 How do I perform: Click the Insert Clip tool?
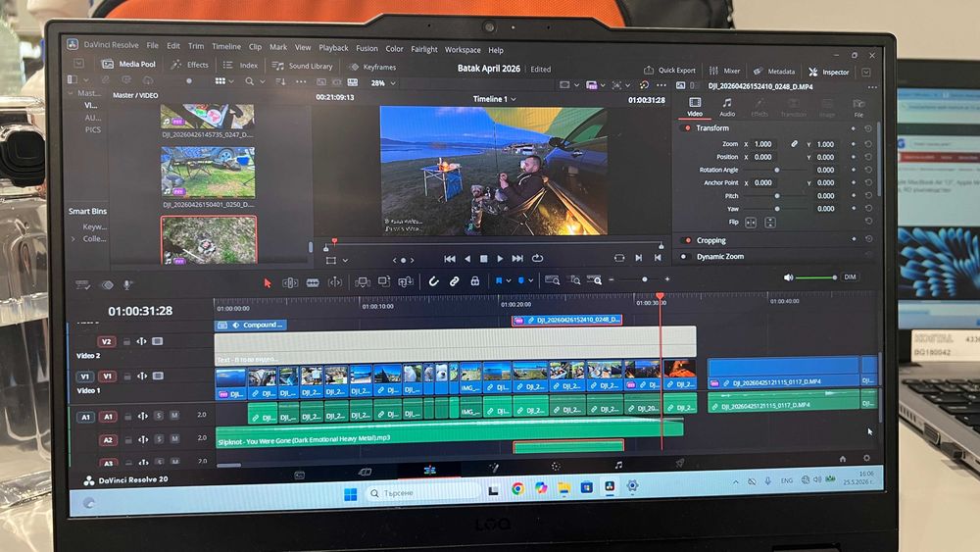tap(363, 282)
